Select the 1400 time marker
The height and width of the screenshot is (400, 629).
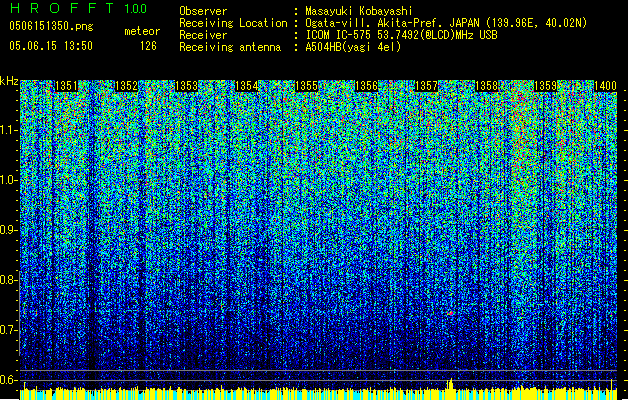[x=604, y=87]
